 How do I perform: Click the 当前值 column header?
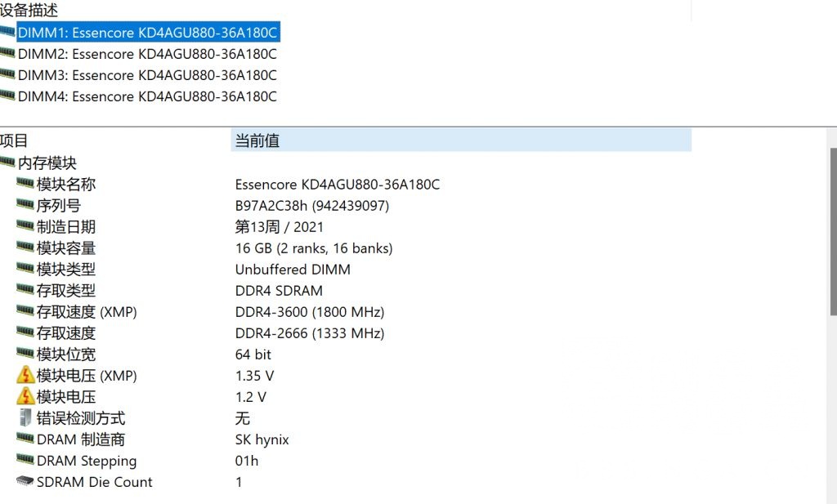coord(253,140)
